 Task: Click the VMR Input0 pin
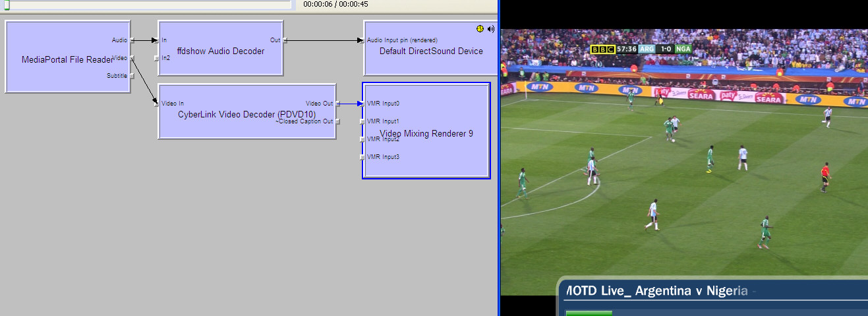pos(362,104)
